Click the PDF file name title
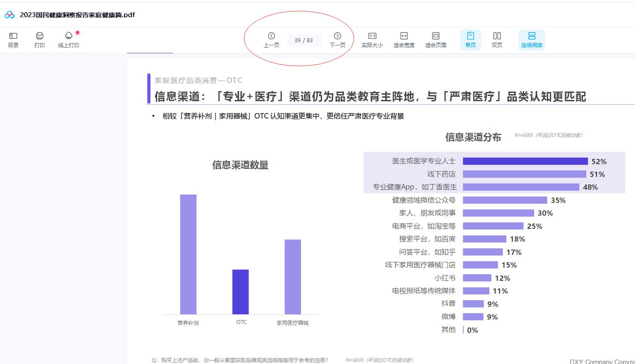Viewport: 635px width, 364px height. pos(77,15)
